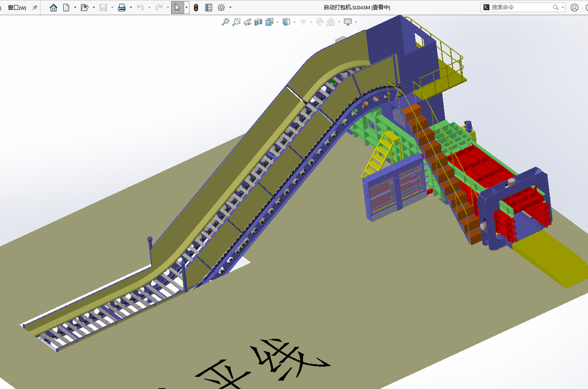Open File Properties list icon
The image size is (588, 389).
209,7
